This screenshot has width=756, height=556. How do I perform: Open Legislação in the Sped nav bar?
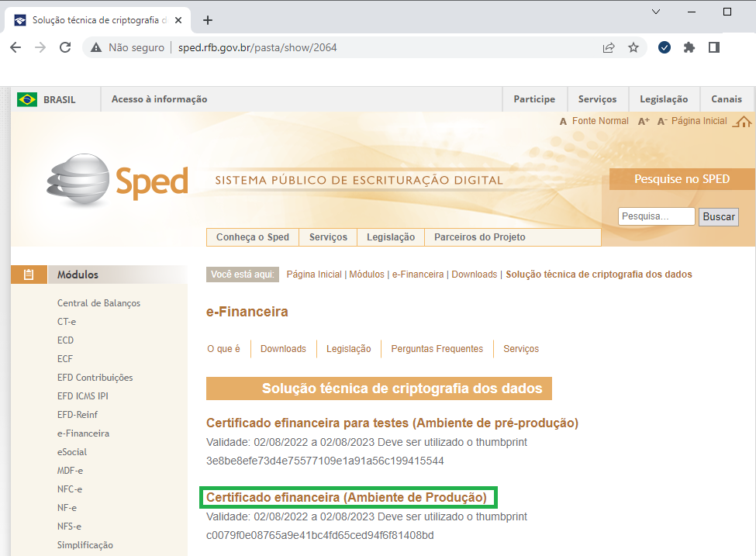[391, 237]
